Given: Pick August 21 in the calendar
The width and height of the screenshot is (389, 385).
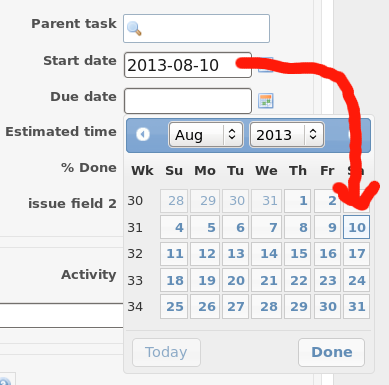Looking at the screenshot, I should [x=266, y=280].
